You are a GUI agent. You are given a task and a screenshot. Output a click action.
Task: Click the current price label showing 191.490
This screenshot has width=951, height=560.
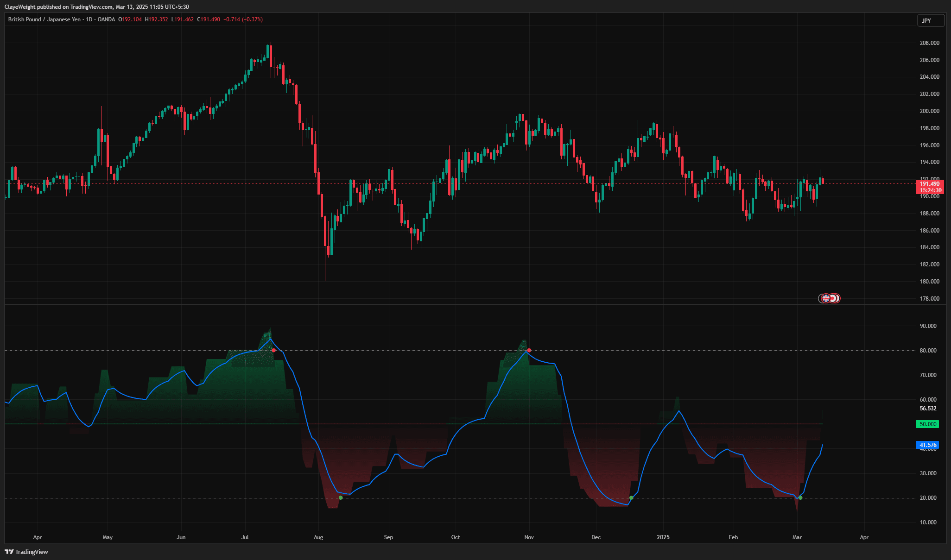pos(929,183)
